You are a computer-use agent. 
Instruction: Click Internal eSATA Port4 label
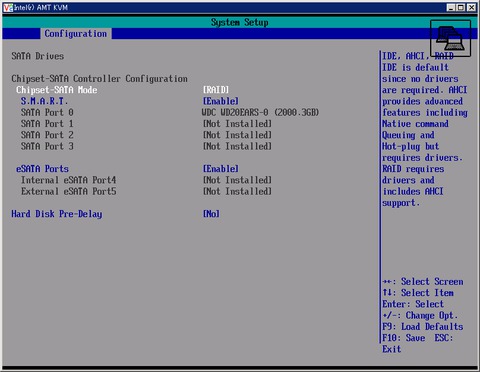point(68,180)
